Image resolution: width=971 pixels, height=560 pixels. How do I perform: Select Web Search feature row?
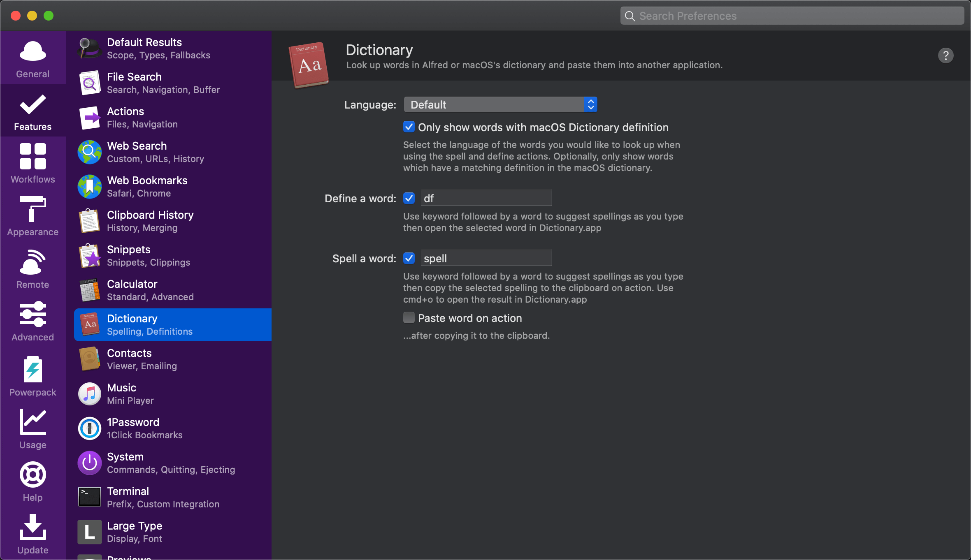click(x=173, y=152)
